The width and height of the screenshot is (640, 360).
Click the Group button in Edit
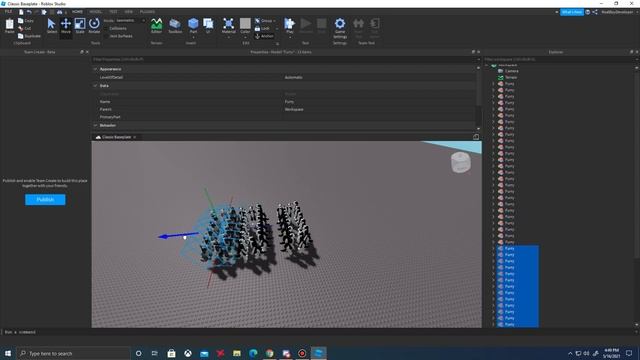click(x=264, y=21)
